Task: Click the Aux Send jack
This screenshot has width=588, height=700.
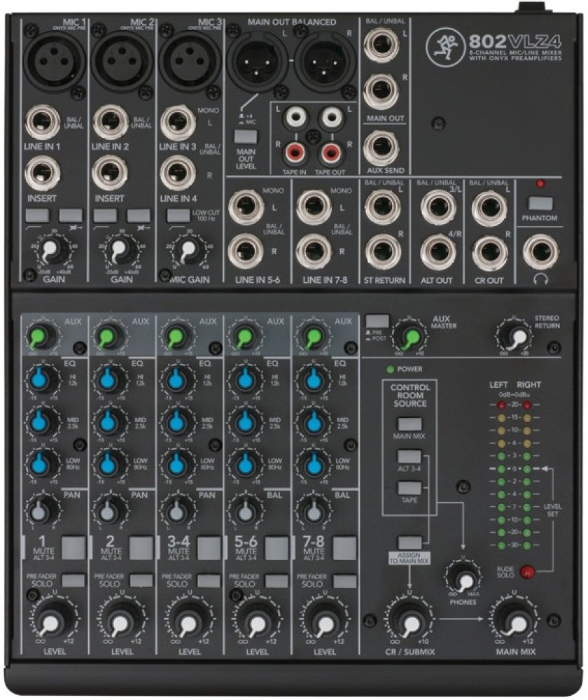Action: coord(381,149)
